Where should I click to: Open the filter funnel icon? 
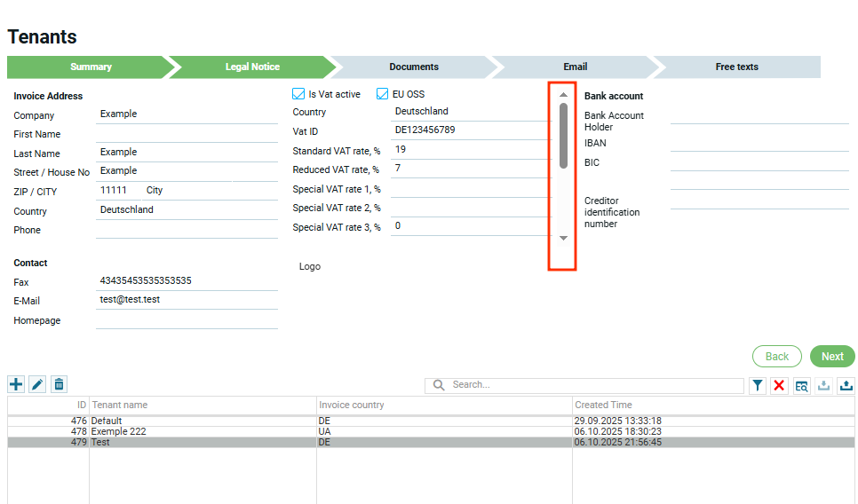[x=758, y=385]
